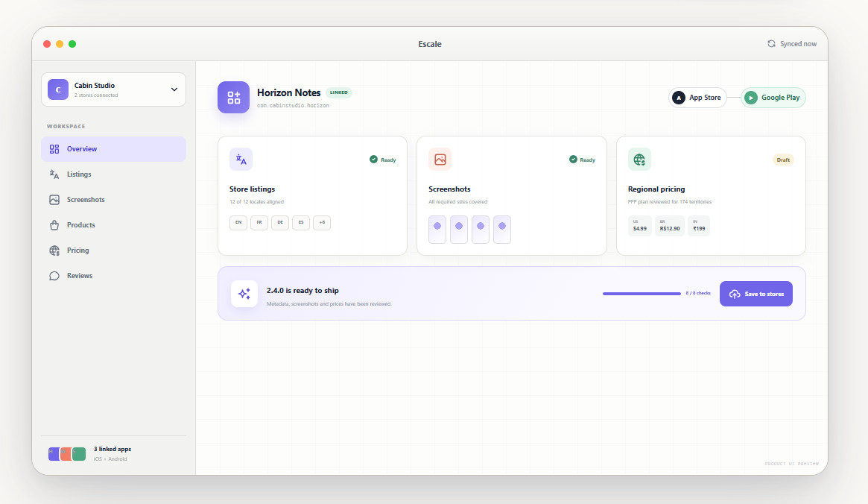Click the Draft status badge

click(783, 160)
